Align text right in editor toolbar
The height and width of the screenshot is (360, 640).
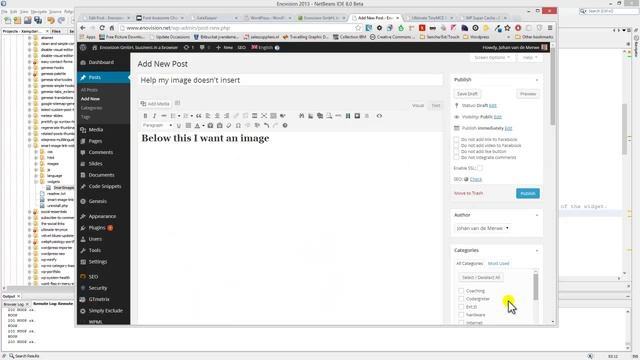[227, 116]
